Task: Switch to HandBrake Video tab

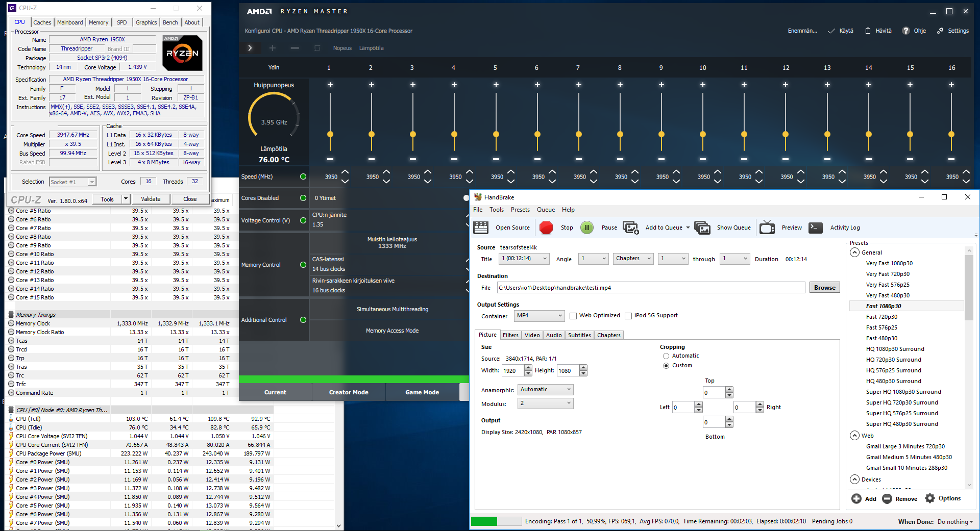Action: pos(532,335)
